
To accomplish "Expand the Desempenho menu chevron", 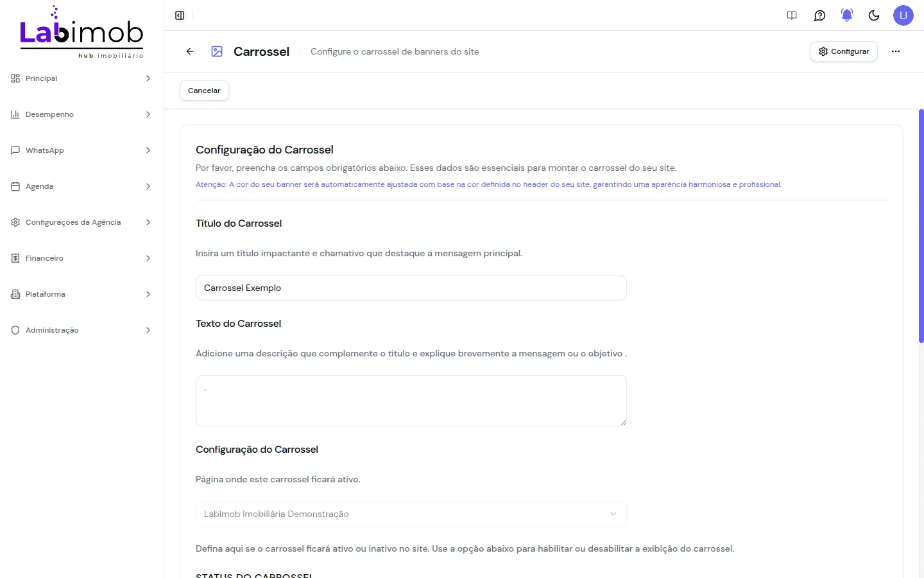I will 148,114.
